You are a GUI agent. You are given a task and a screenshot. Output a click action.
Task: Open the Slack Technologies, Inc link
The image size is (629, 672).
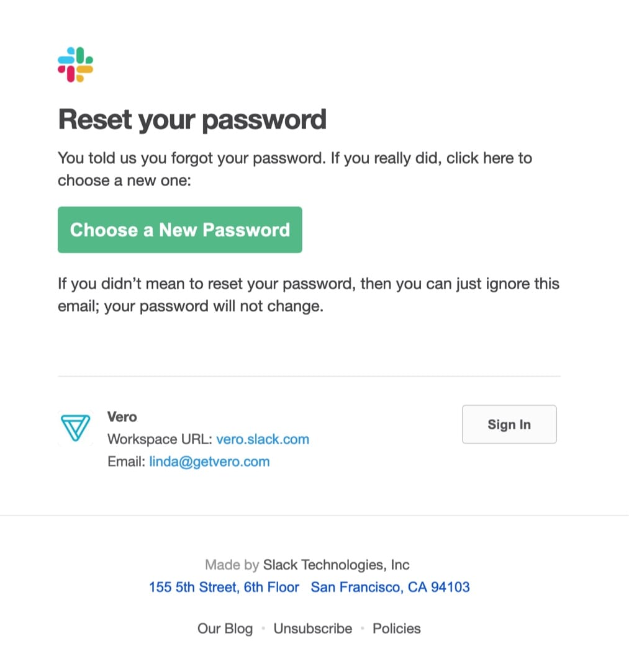(336, 565)
